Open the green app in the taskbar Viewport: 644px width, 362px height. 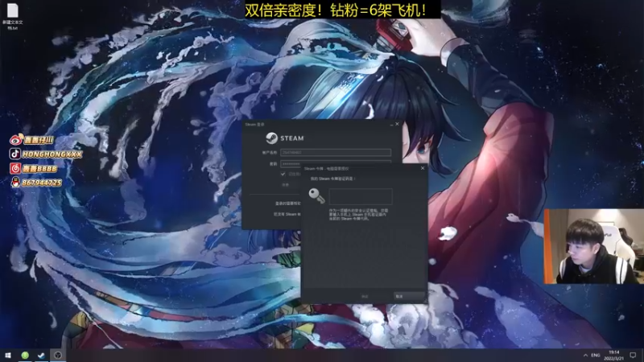(x=25, y=356)
